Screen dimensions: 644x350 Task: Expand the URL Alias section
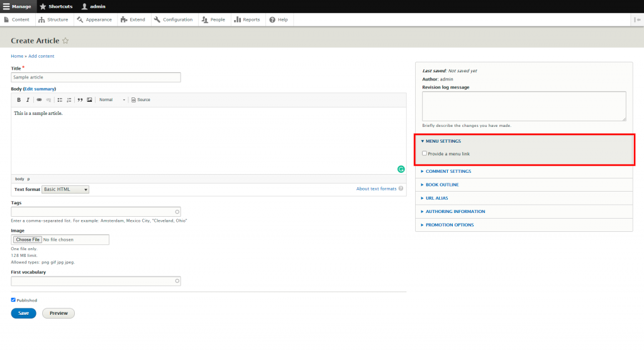tap(436, 198)
